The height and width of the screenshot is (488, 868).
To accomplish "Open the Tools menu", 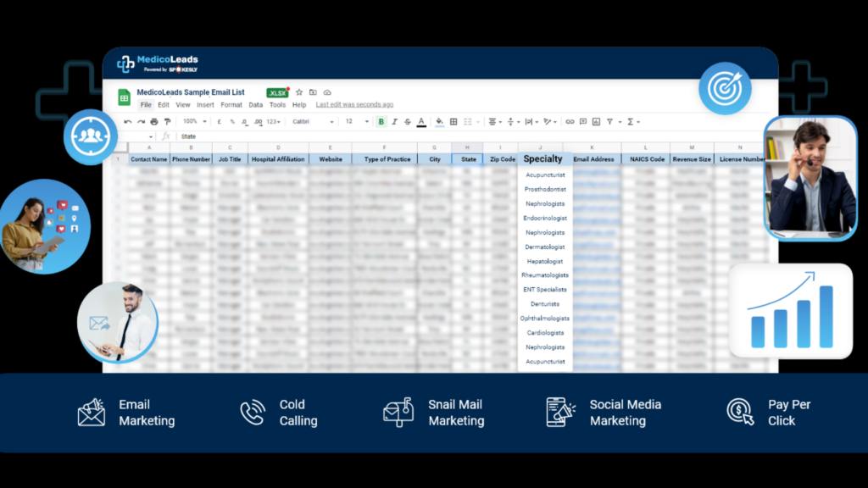I will click(x=277, y=104).
